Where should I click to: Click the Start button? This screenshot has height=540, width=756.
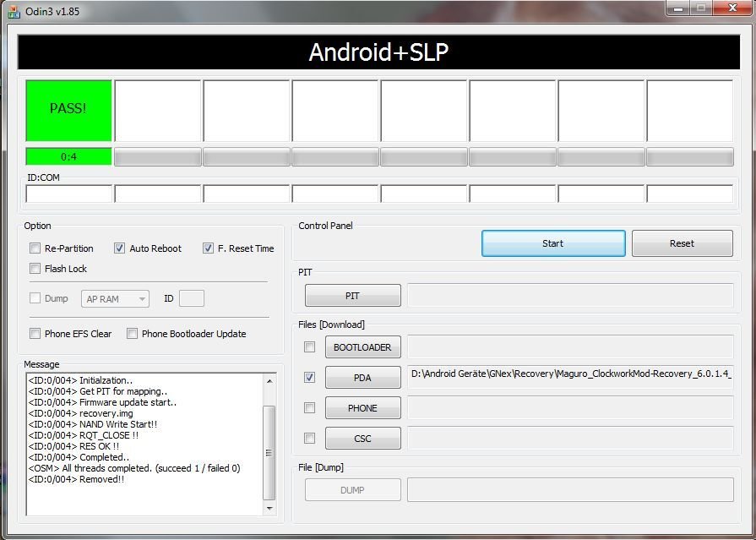tap(553, 243)
